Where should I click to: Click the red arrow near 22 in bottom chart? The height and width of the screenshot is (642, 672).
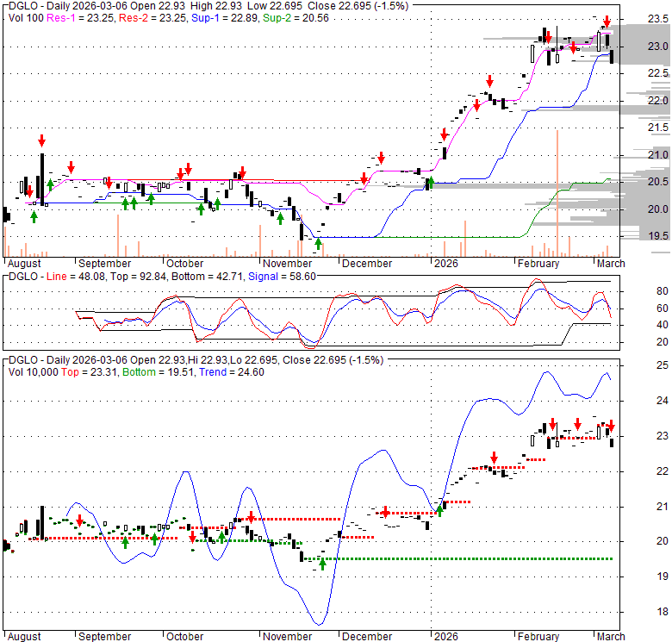point(494,458)
